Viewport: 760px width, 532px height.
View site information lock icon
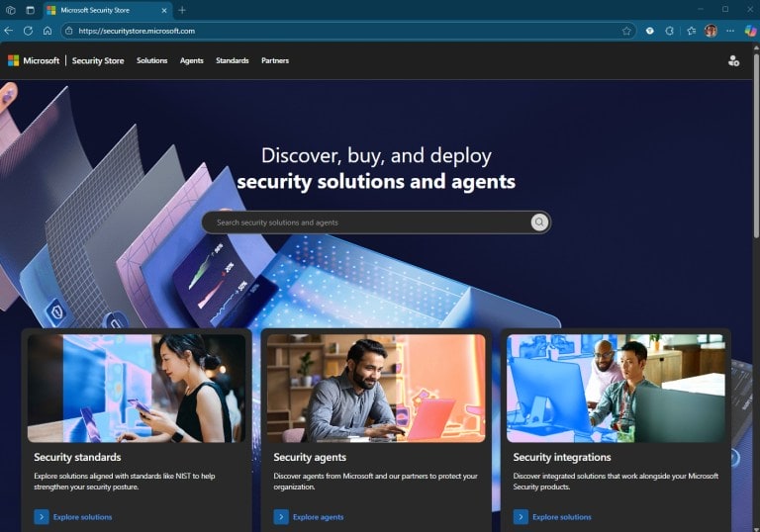pos(69,31)
